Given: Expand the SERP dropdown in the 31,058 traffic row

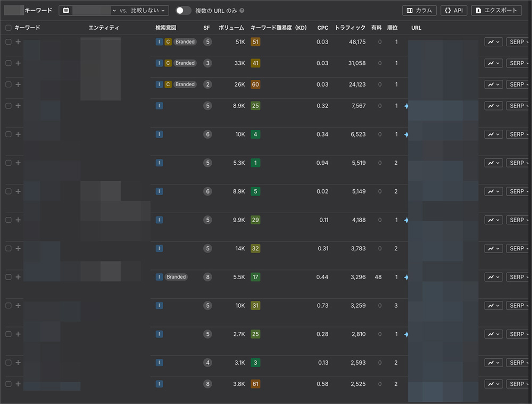Looking at the screenshot, I should click(x=518, y=63).
